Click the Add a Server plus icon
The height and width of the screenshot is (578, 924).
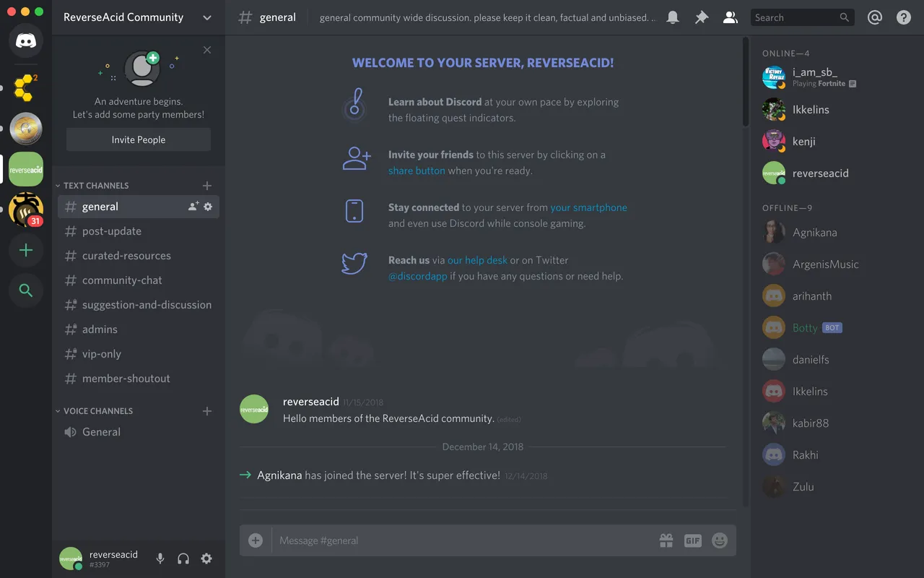[x=26, y=250]
